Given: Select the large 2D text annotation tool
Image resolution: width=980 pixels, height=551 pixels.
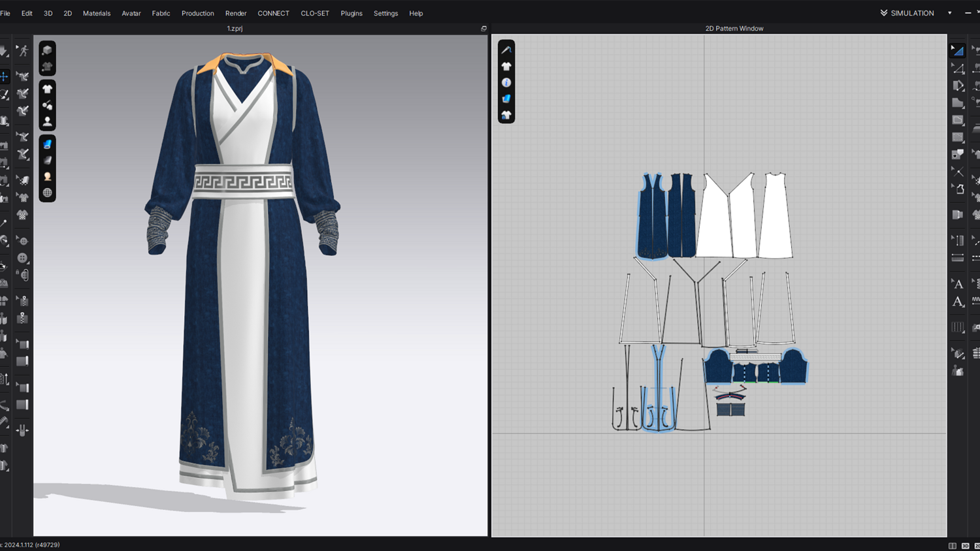Looking at the screenshot, I should tap(958, 302).
